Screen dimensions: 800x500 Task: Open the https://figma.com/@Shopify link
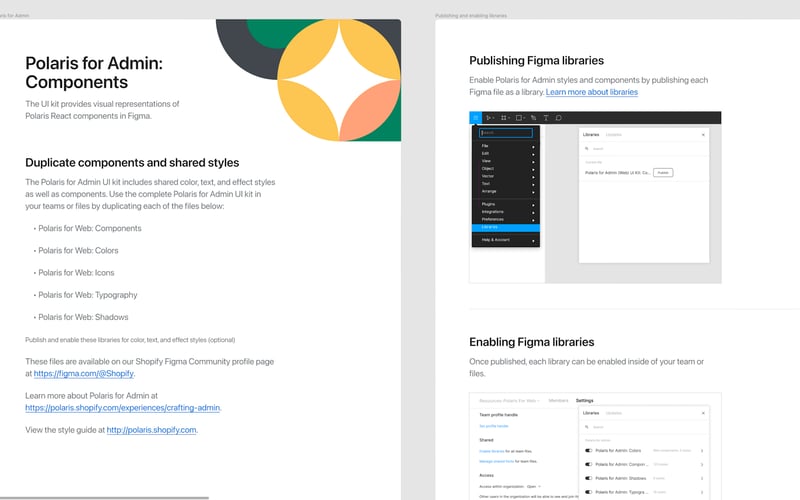[x=84, y=373]
